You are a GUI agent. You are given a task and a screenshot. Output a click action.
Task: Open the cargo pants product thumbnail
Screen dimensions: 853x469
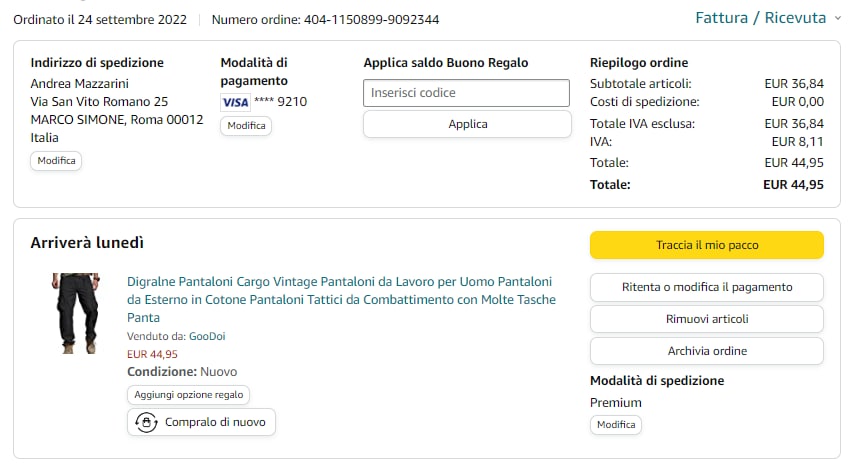pos(76,313)
